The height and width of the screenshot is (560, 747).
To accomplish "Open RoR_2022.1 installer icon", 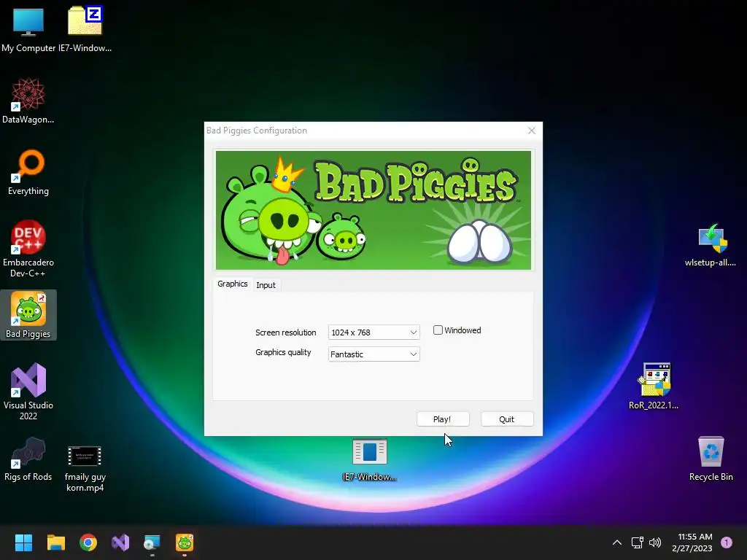I will point(654,386).
